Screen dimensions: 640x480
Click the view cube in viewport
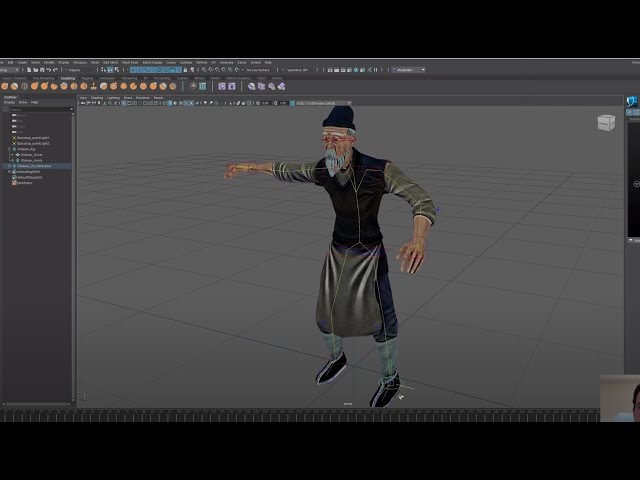[606, 122]
